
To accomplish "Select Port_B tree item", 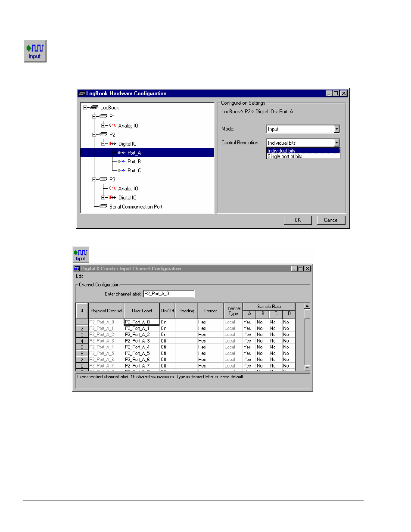I will pos(134,162).
